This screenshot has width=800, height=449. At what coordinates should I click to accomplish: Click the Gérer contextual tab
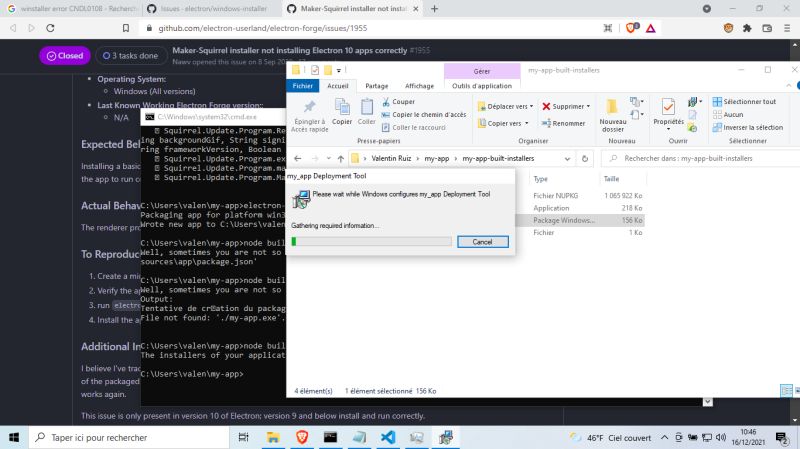coord(482,71)
